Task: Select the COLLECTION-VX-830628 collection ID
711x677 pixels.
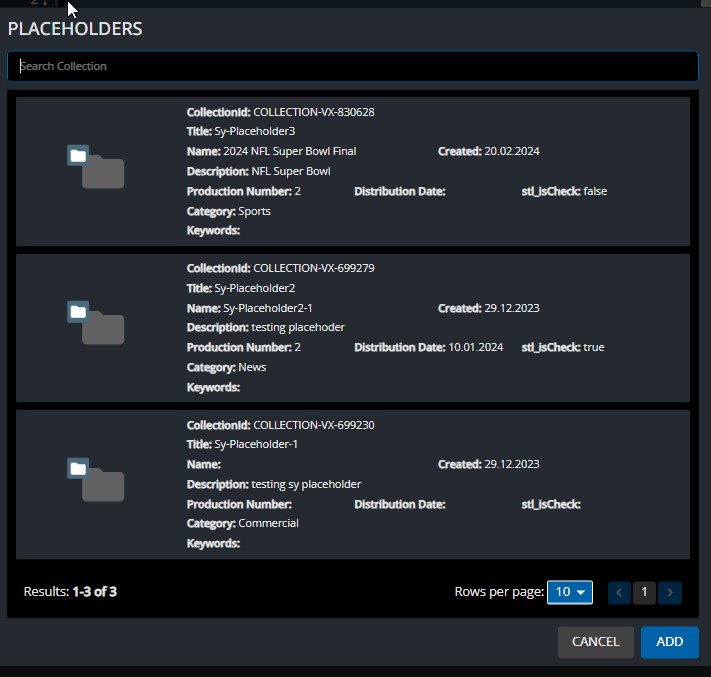Action: [313, 112]
